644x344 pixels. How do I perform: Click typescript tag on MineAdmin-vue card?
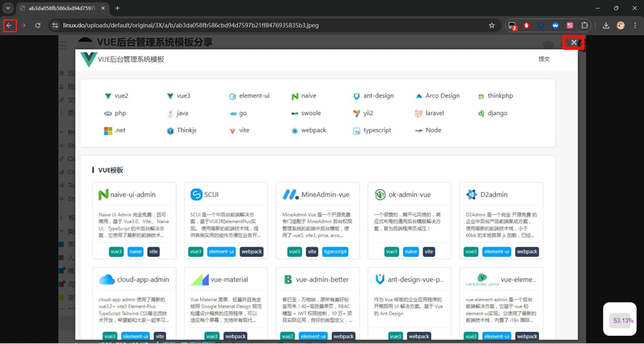click(335, 252)
